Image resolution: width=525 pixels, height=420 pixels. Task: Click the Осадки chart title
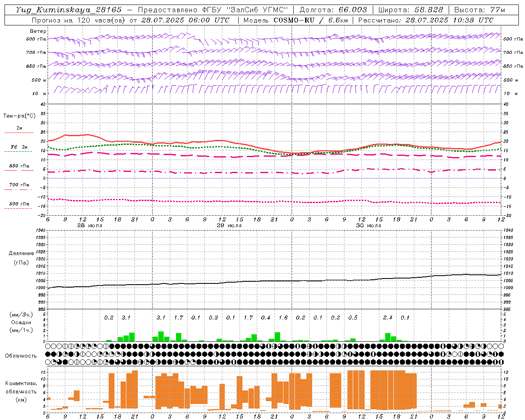(21, 322)
